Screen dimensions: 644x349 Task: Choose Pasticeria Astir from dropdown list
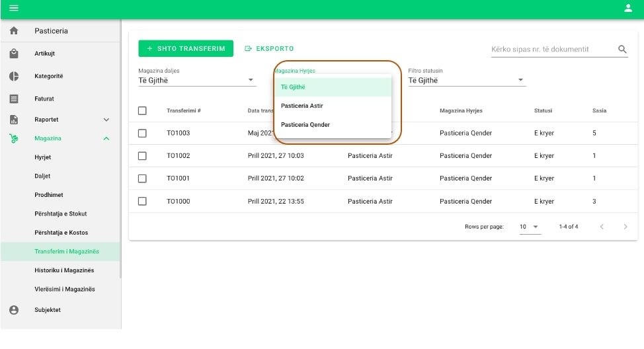coord(302,106)
